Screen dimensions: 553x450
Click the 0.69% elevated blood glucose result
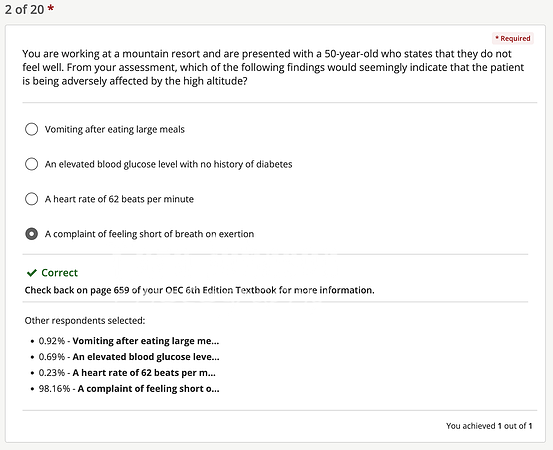(x=129, y=357)
